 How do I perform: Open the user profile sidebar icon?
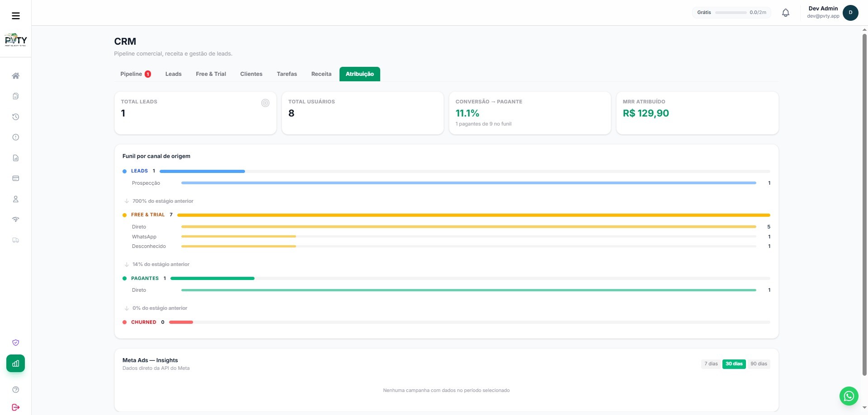click(15, 199)
